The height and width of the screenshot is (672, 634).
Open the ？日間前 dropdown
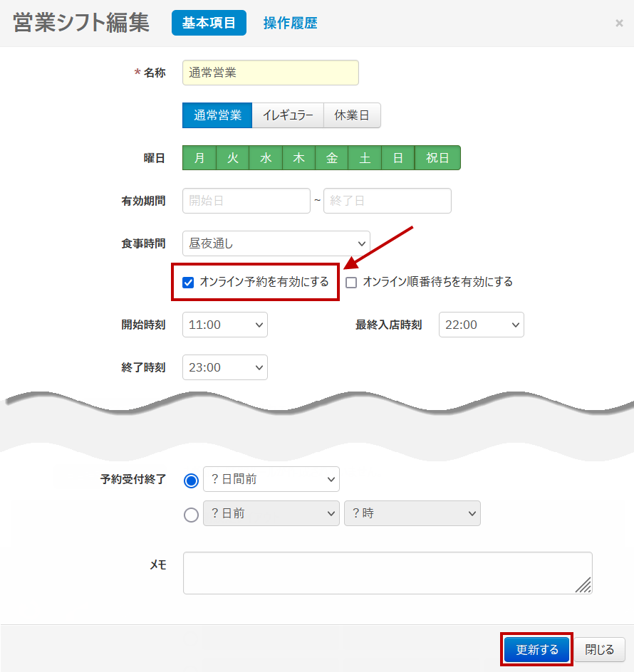pos(271,479)
